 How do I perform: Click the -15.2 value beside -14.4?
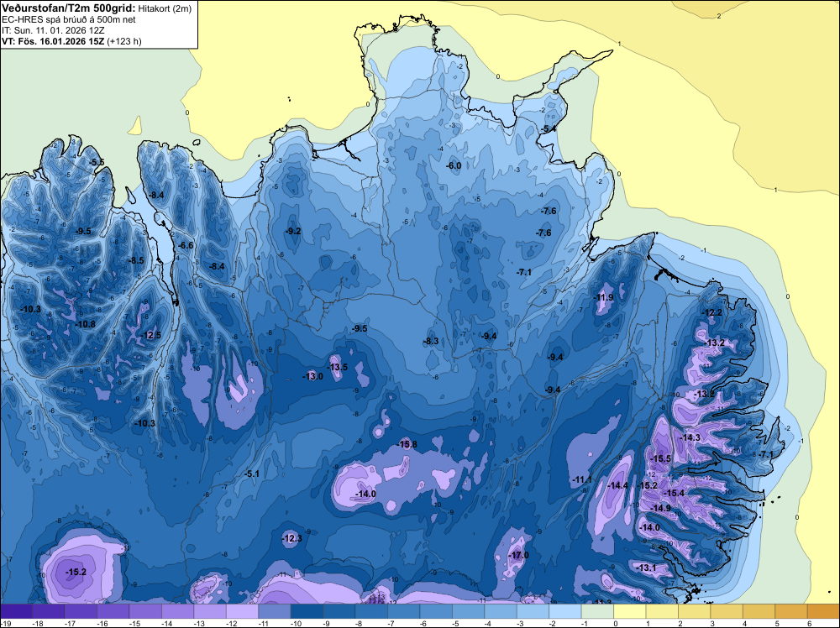pos(647,485)
